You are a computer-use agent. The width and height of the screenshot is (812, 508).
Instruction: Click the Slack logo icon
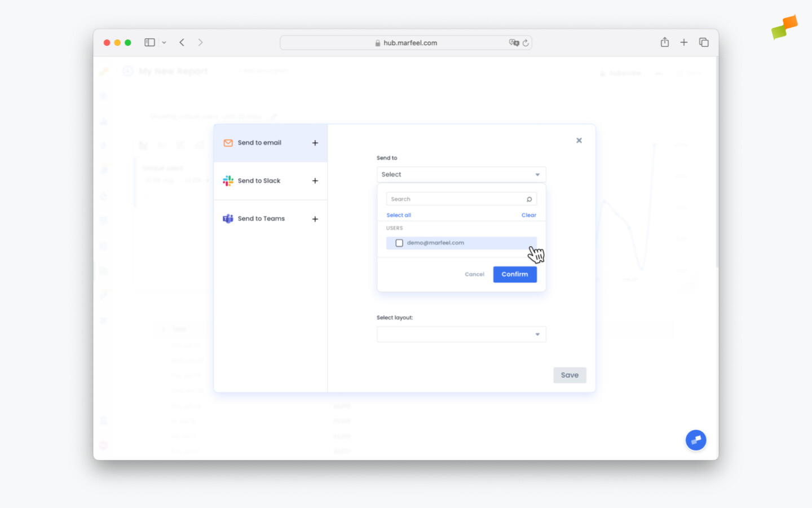pos(228,181)
